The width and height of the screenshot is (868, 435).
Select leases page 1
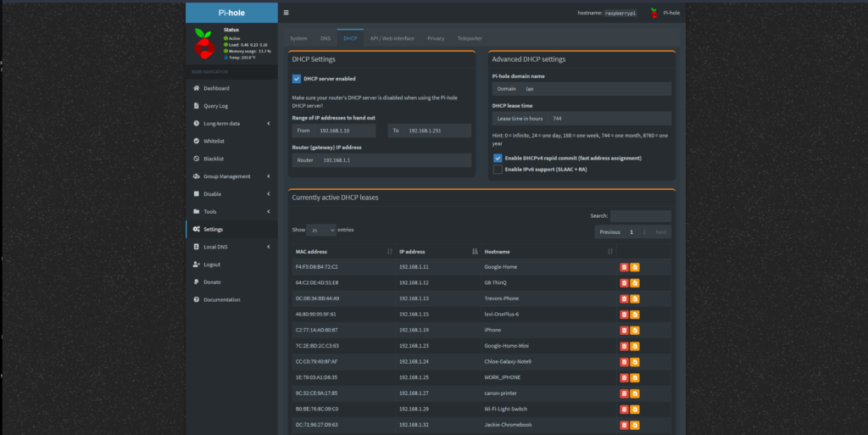(631, 231)
